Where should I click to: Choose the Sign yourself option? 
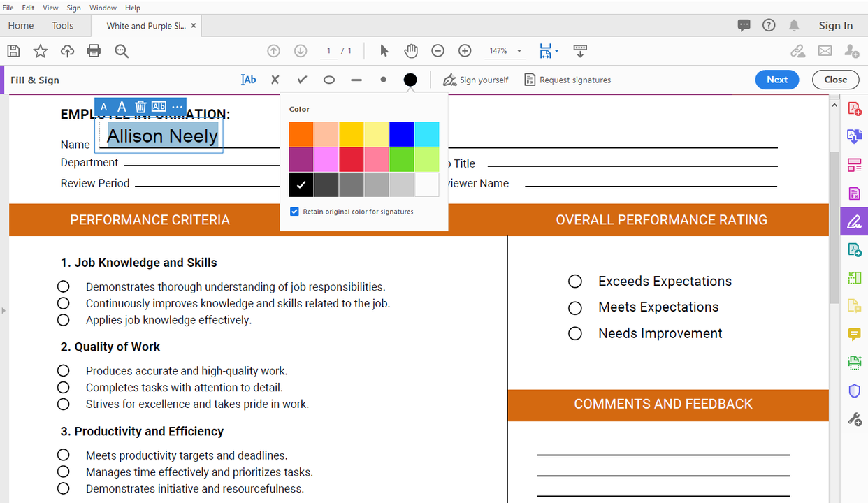pos(476,79)
